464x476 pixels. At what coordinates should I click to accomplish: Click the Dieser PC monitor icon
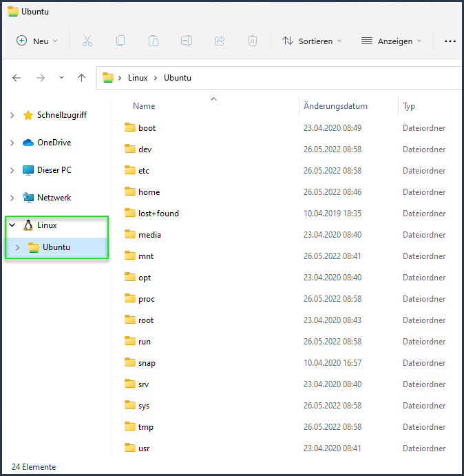coord(28,170)
